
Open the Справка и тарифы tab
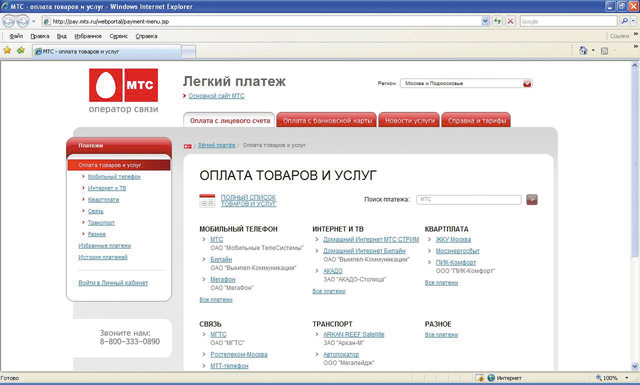pyautogui.click(x=476, y=120)
